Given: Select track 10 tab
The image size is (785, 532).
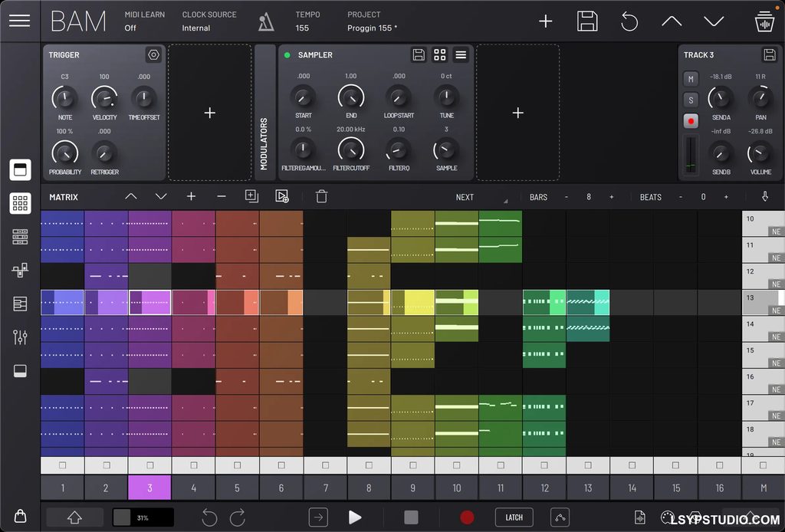Looking at the screenshot, I should (x=457, y=488).
